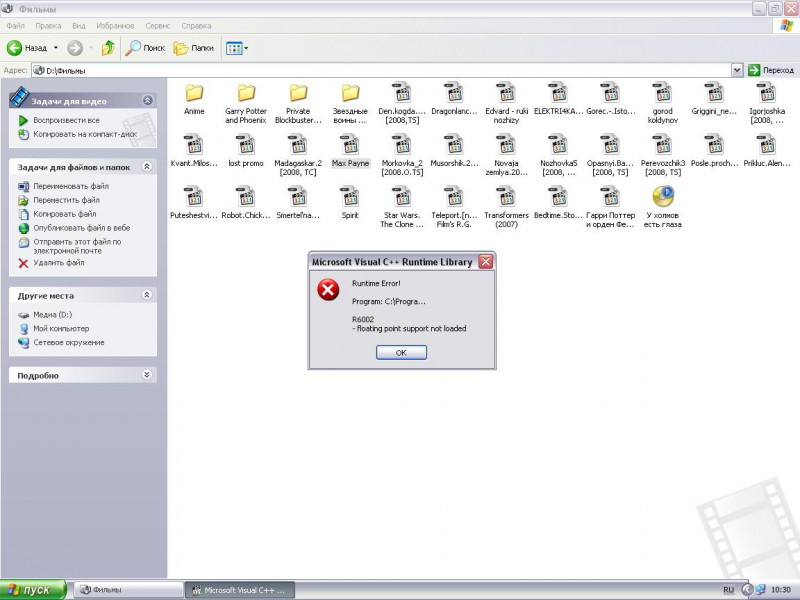Screen dimensions: 800x600
Task: Select Star Wars. The Clone video file
Action: [x=402, y=207]
